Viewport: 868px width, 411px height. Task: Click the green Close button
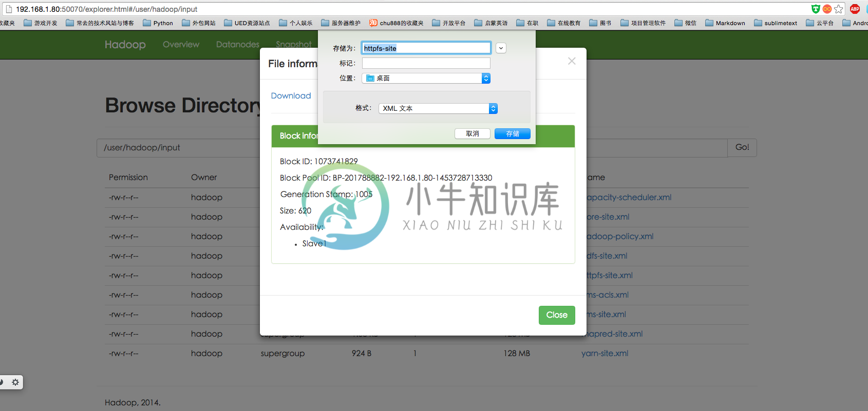[557, 315]
